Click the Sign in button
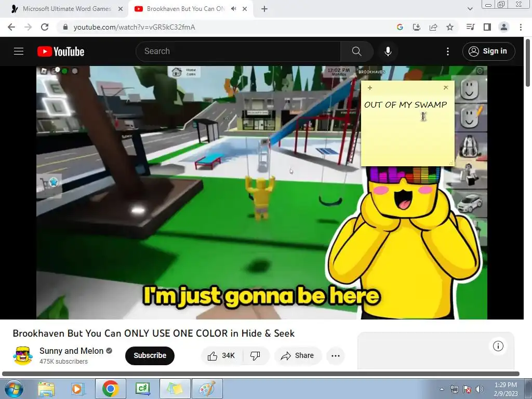 [488, 51]
